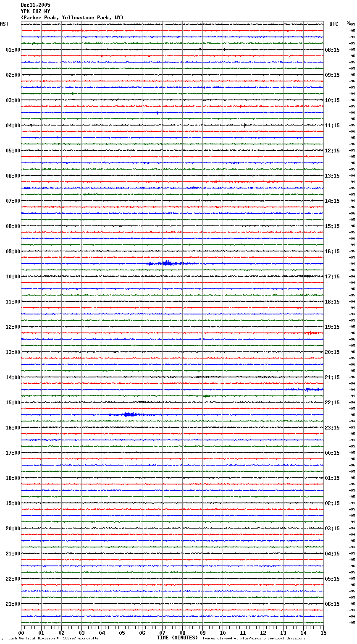
Task: Click minute "13" on the bottom axis
Action: coord(283,633)
